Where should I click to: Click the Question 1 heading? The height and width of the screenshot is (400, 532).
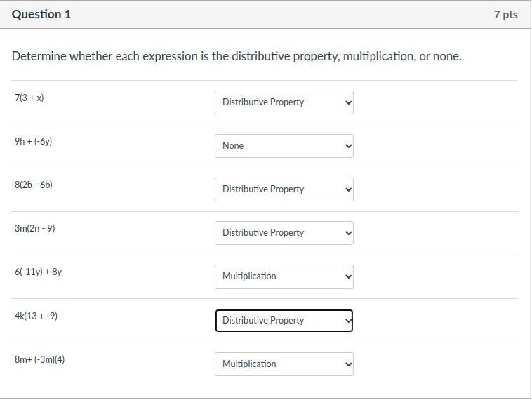point(41,14)
